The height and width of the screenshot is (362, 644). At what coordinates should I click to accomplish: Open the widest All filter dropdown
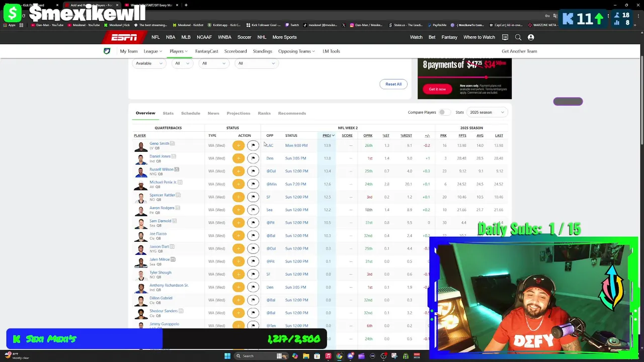(x=256, y=63)
